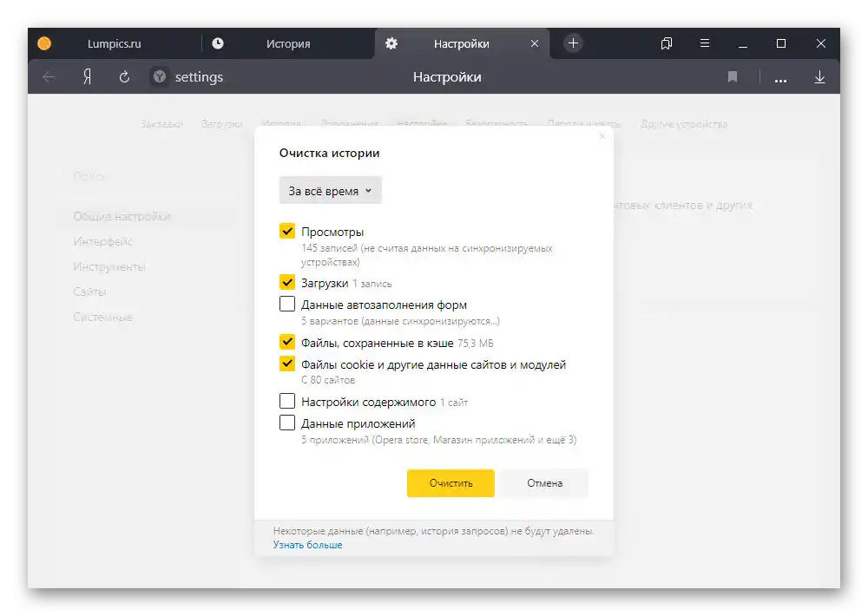Select Системные in the sidebar
Screen dimensions: 868x616
(103, 318)
